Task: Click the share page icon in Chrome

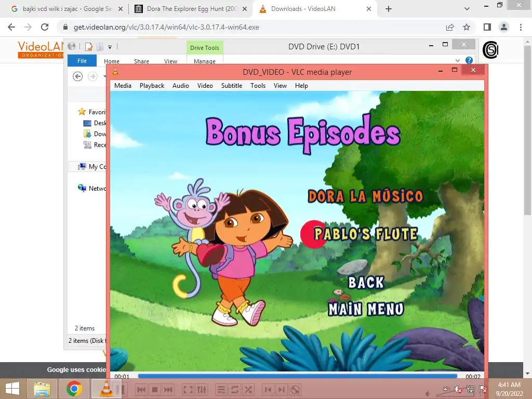Action: (x=450, y=27)
